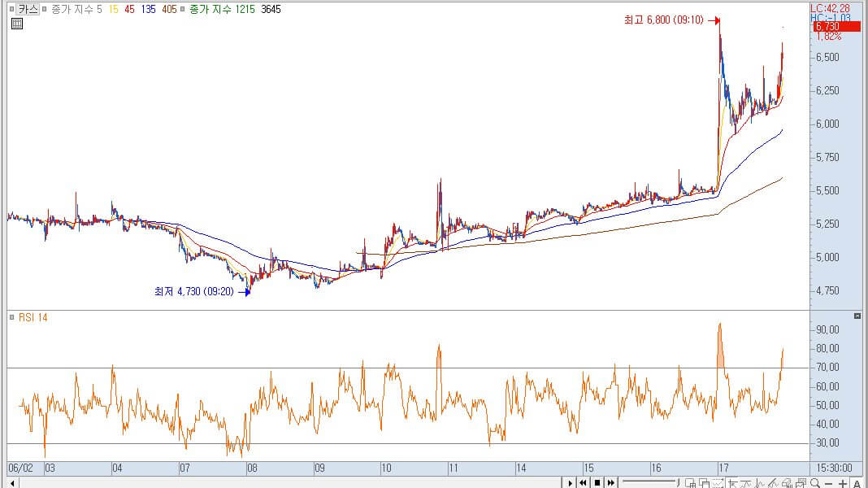
Task: Click the 70,00 RSI axis label
Action: pyautogui.click(x=828, y=368)
